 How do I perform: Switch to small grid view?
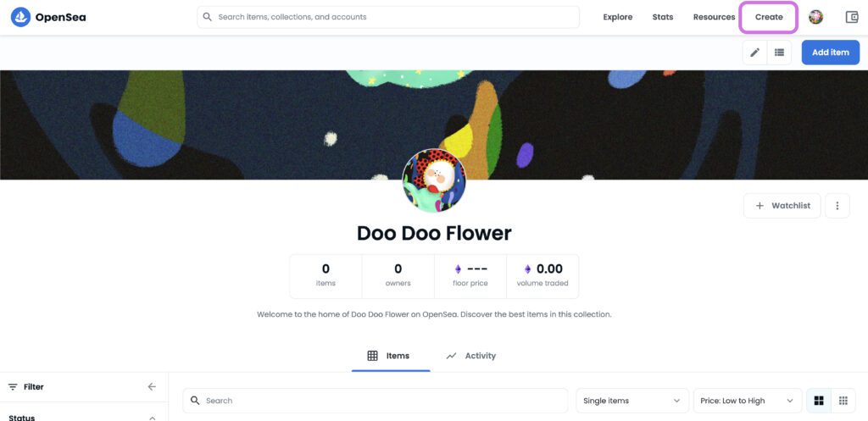(x=843, y=401)
